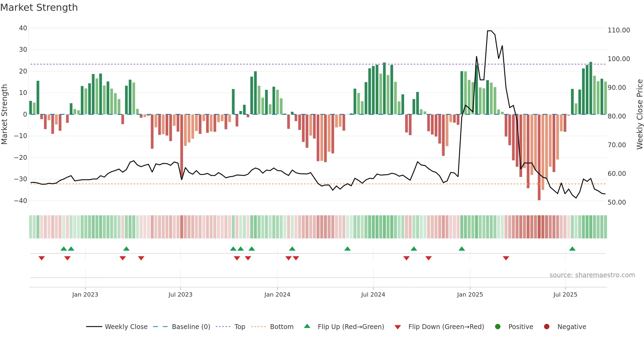Image resolution: width=644 pixels, height=362 pixels.
Task: Click the green Flip Up triangle legend icon
Action: [307, 326]
